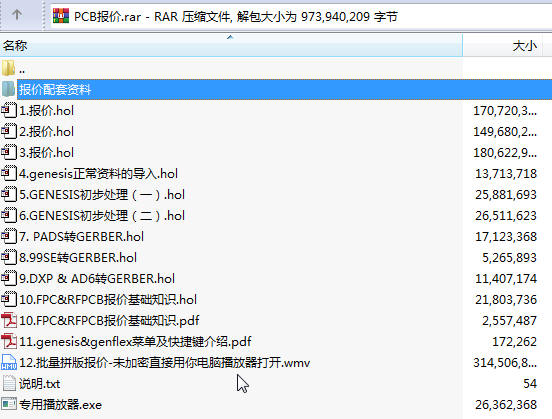
Task: Click the icon of 9.DXP & AD6转GERBER.hol
Action: 9,278
